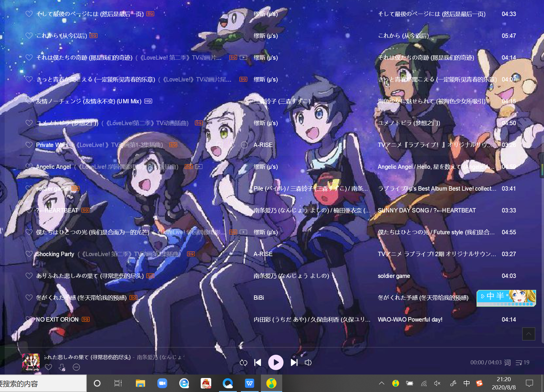Open the WPS Writer taskbar icon

click(250, 383)
